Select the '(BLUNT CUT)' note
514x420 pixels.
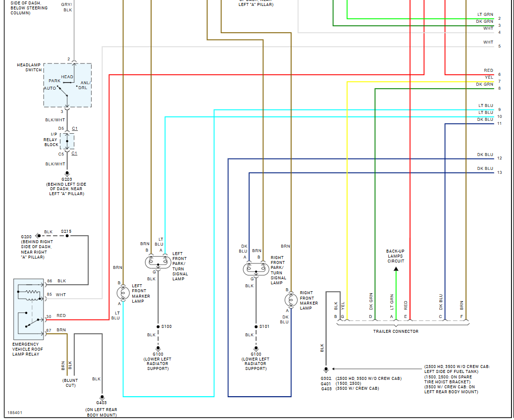pos(70,383)
